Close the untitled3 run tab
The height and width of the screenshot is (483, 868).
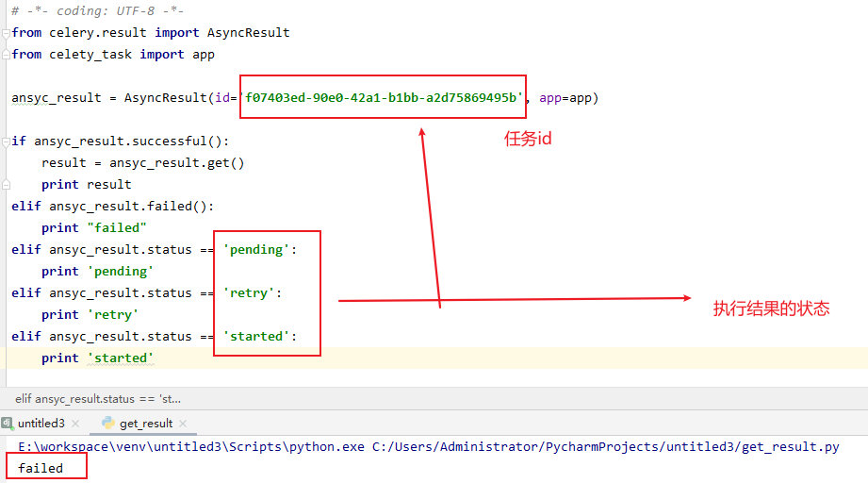[x=75, y=424]
